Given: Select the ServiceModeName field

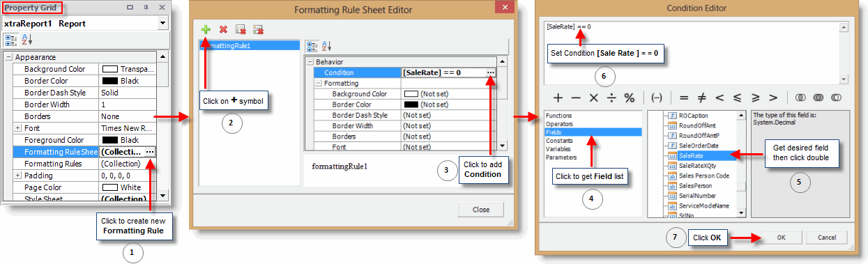Looking at the screenshot, I should pos(704,205).
